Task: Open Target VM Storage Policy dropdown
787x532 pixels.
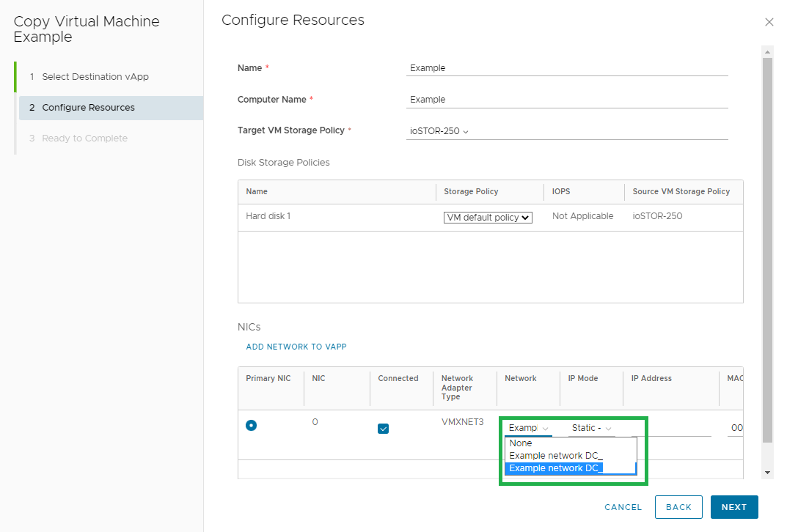Action: pos(439,131)
